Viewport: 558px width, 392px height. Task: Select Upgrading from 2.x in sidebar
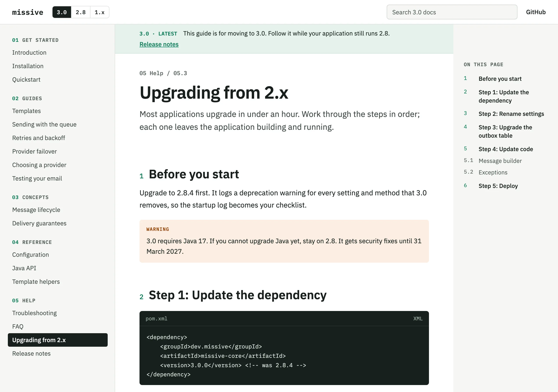point(58,340)
